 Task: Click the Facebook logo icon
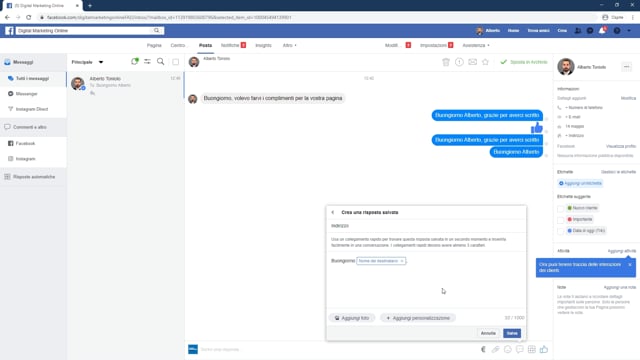click(9, 31)
